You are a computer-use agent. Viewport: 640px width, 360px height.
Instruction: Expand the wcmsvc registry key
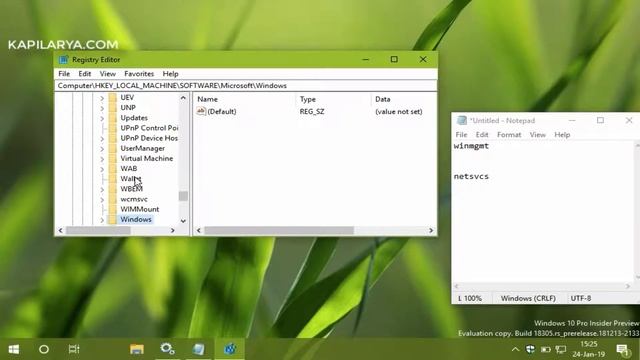[x=102, y=200]
